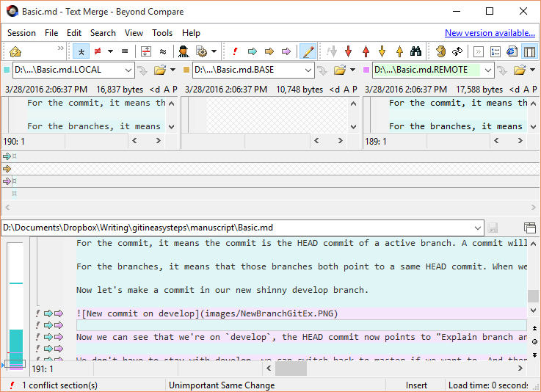
Task: Toggle the Ignored double-chevron button
Action: pyautogui.click(x=478, y=52)
